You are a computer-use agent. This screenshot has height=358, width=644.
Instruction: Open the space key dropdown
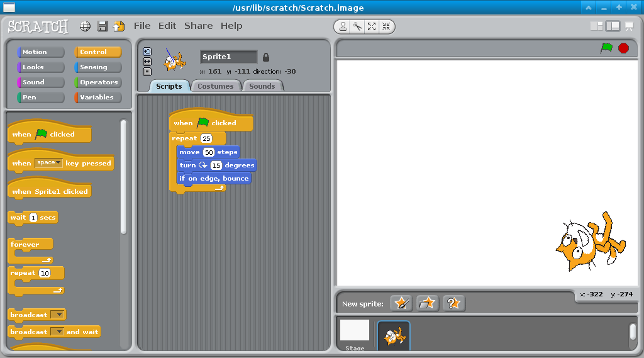(x=48, y=163)
